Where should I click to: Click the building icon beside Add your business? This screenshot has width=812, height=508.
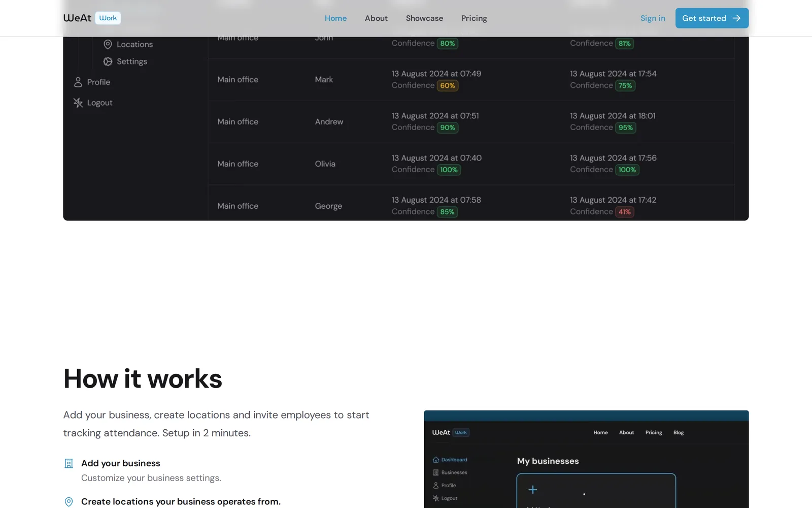(x=69, y=463)
